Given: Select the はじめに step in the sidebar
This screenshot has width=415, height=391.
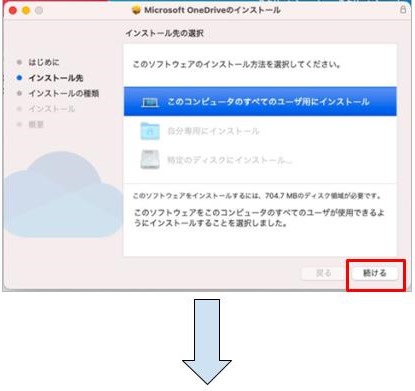Looking at the screenshot, I should (x=44, y=62).
